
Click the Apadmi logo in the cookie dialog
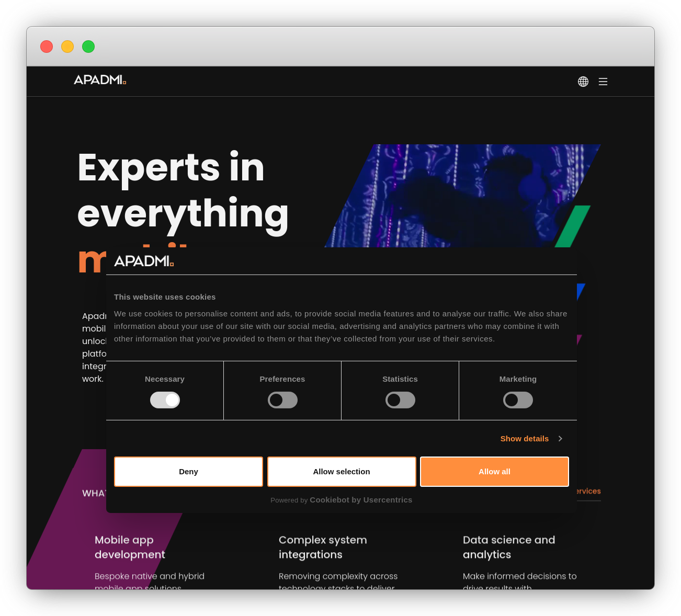click(x=144, y=261)
